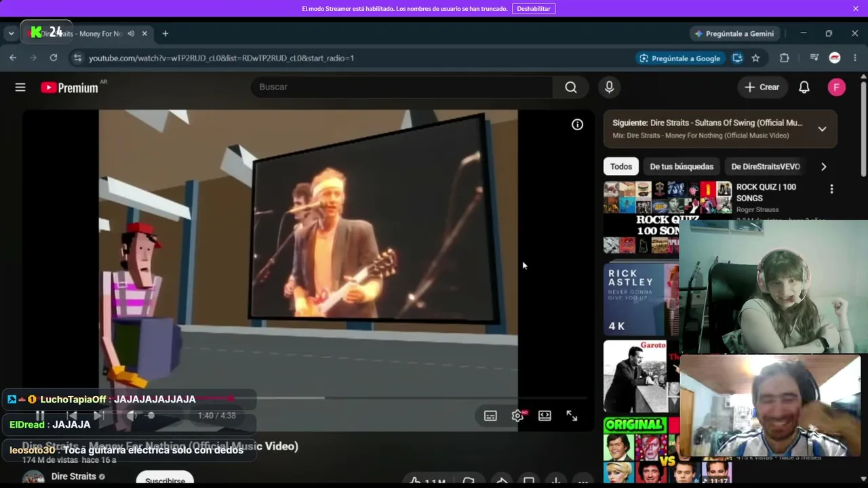The image size is (868, 488).
Task: Open options for ROCK QUIZ video
Action: tap(831, 189)
